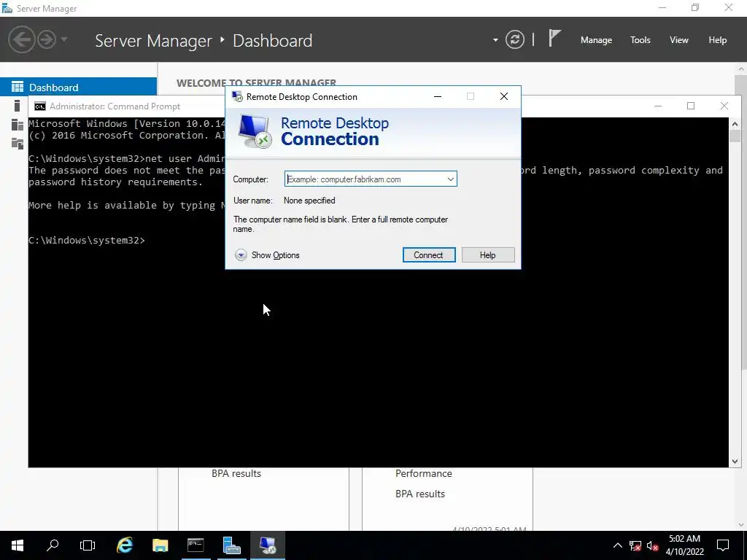Click the Server Manager forward arrow
The width and height of the screenshot is (747, 560).
point(47,39)
